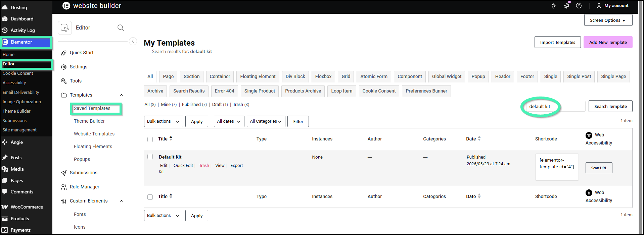Click the Search Template button
Screen dimensions: 644x235
(x=610, y=106)
